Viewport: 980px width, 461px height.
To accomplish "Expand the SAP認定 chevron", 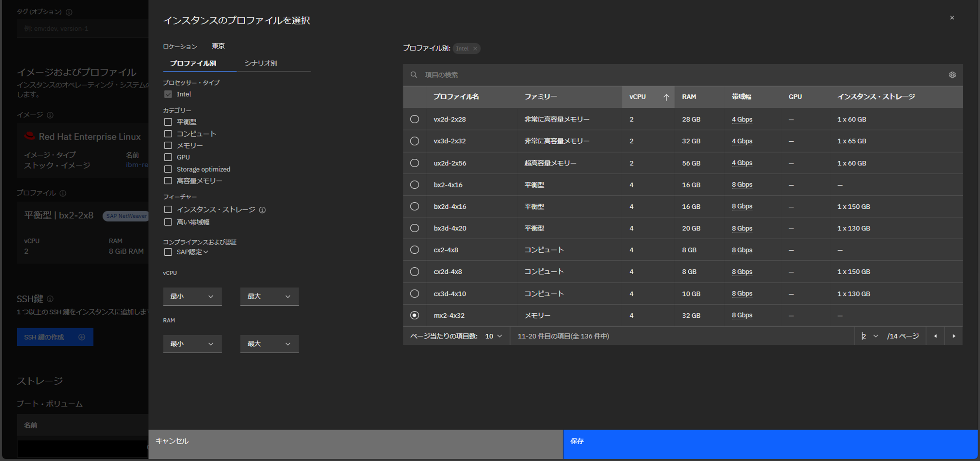I will [206, 252].
